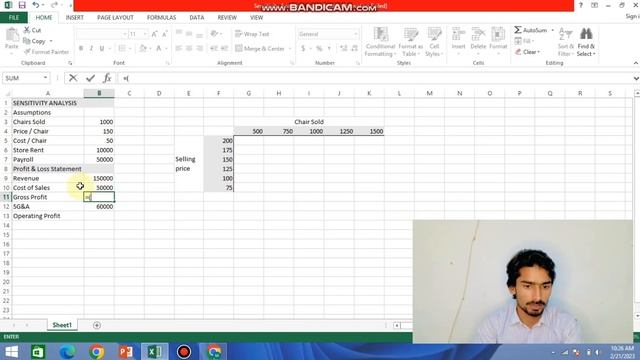This screenshot has height=360, width=640.
Task: Select column B header
Action: [99, 93]
